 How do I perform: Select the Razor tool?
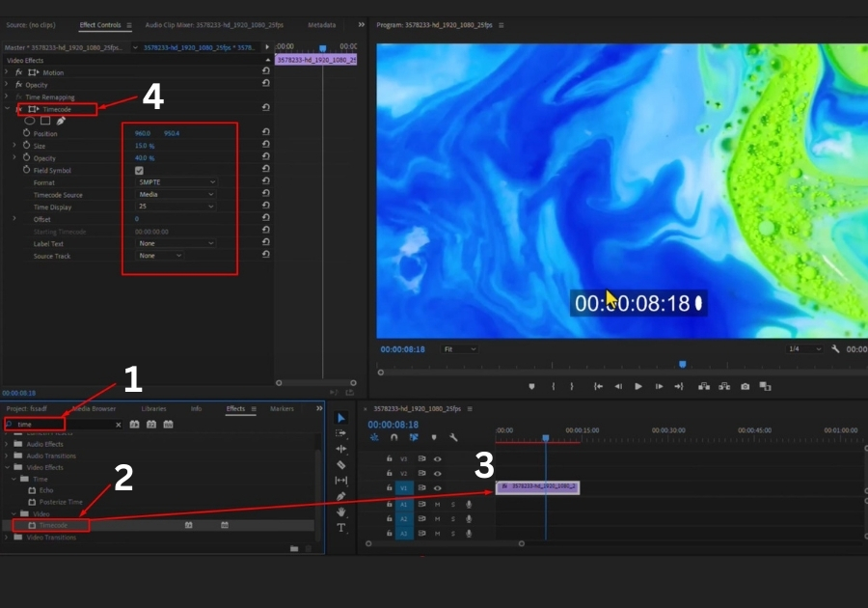(341, 464)
